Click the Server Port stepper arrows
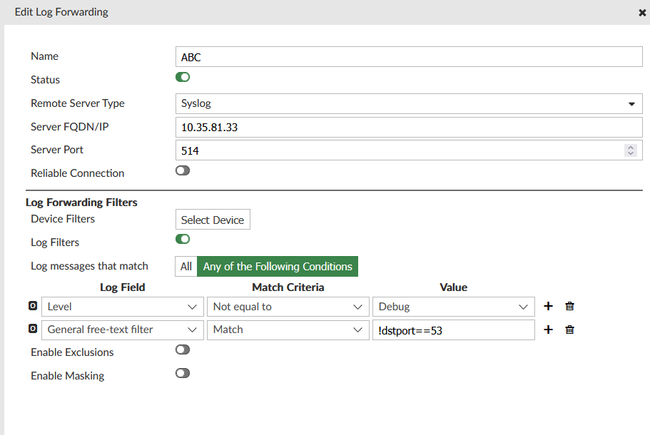650x435 pixels. tap(630, 150)
